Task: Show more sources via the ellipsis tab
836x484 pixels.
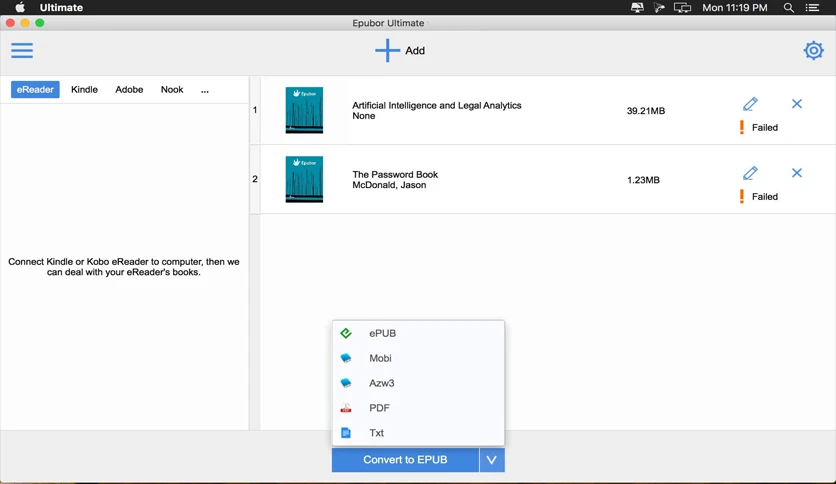Action: pyautogui.click(x=205, y=91)
